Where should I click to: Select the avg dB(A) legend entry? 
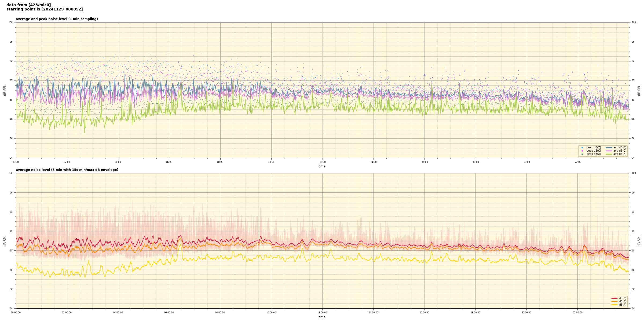616,154
